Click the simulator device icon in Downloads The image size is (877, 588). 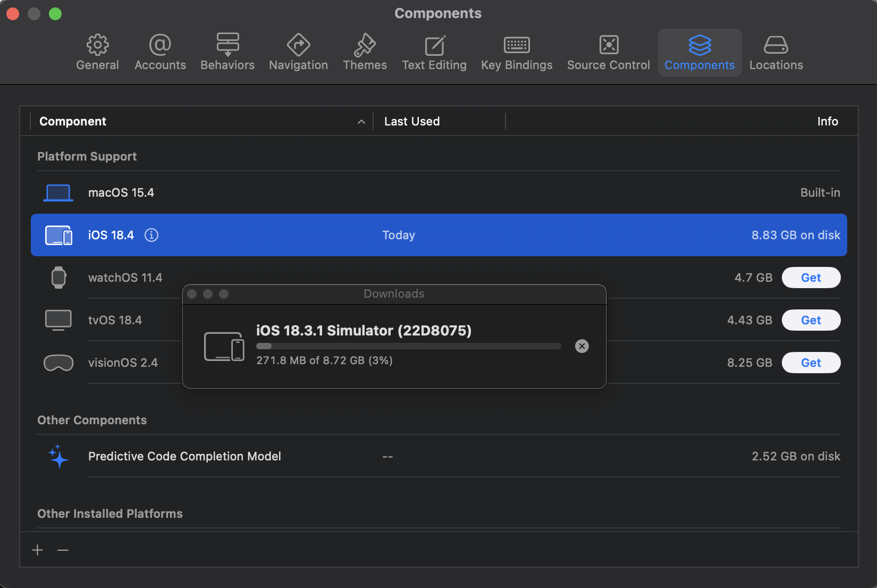click(x=224, y=346)
